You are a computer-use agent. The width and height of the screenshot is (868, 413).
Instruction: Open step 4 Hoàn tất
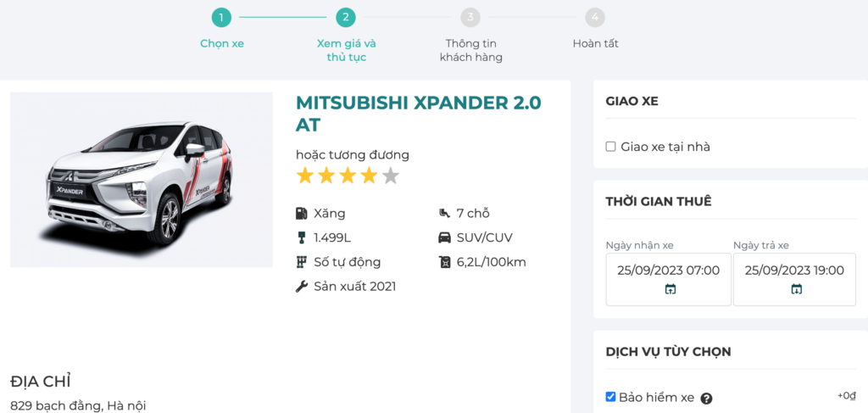[595, 18]
